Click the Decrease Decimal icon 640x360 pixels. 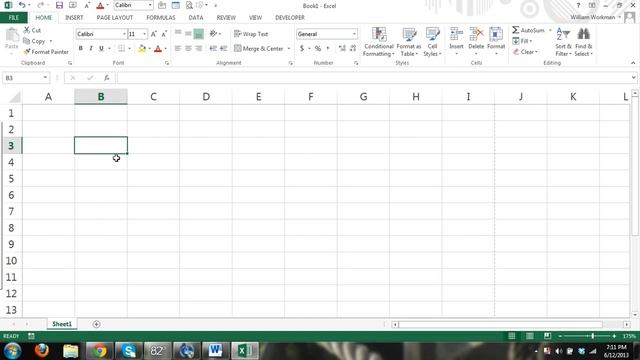[353, 49]
